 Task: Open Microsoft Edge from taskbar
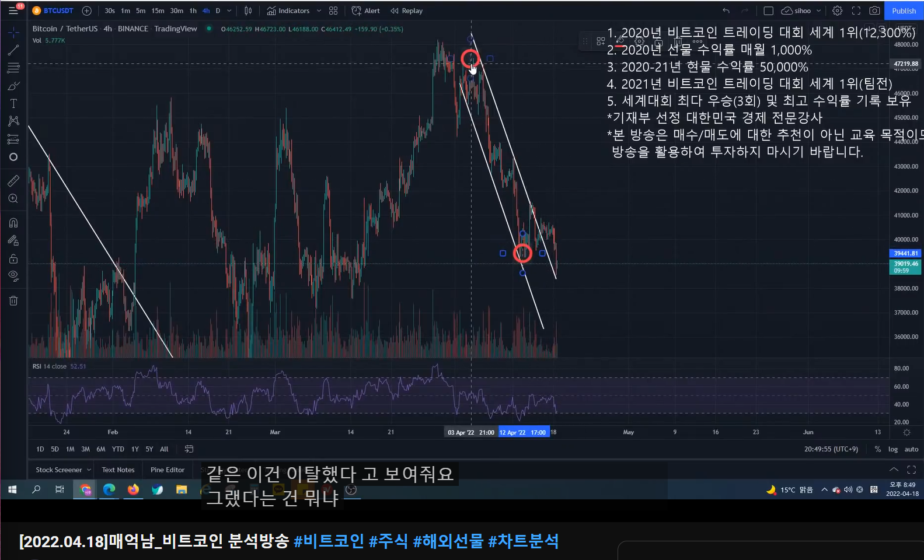click(x=109, y=489)
